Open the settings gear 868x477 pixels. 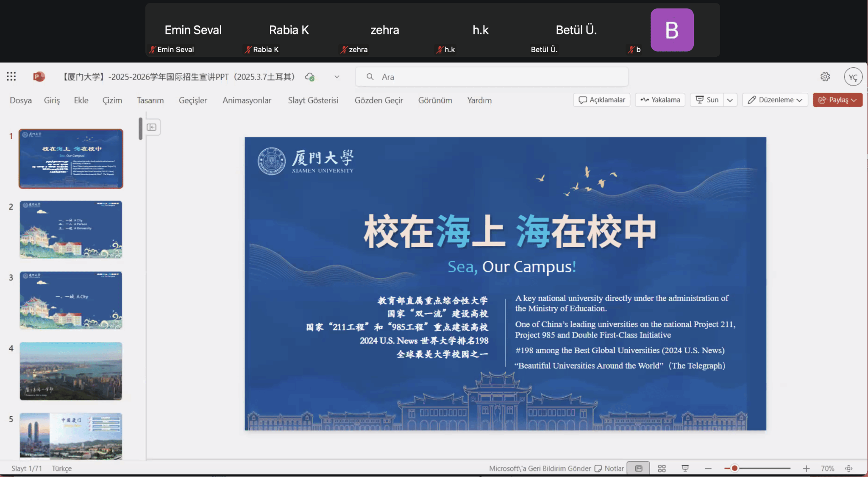point(825,77)
